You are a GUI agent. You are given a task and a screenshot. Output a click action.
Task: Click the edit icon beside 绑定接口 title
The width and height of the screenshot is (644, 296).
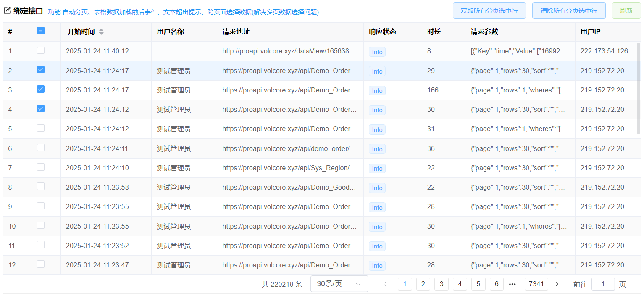[x=7, y=11]
